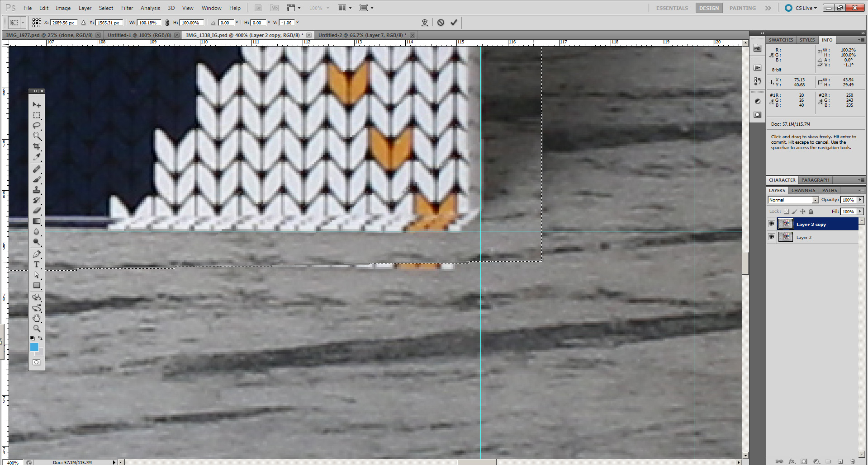Select the Dodge tool
Screen dimensions: 868x465
tap(37, 242)
